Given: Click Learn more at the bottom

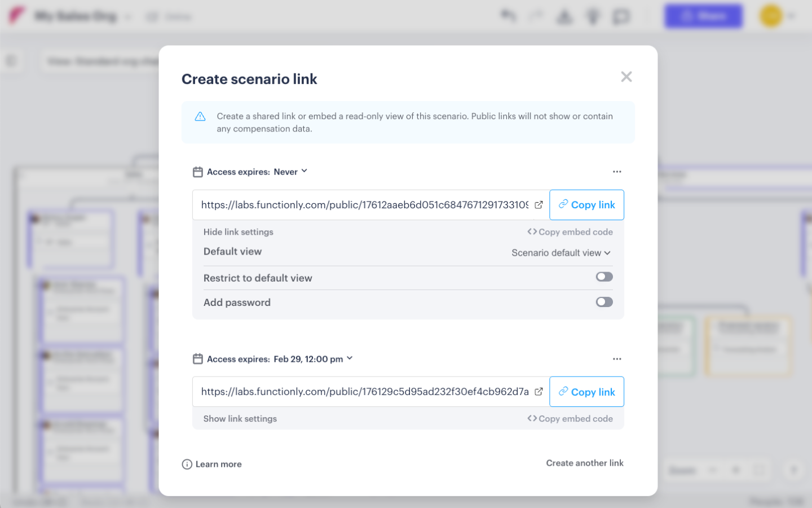Looking at the screenshot, I should coord(218,464).
